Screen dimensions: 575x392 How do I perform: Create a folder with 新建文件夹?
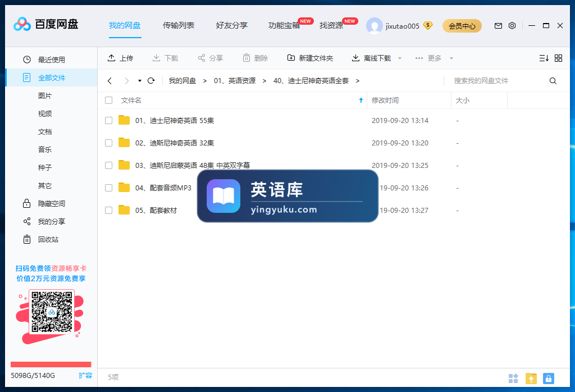click(310, 58)
